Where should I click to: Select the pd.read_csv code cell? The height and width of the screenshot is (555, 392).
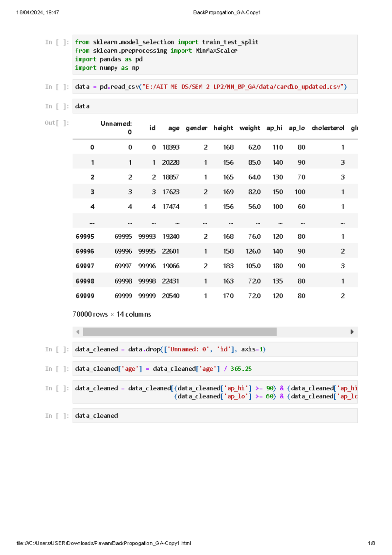point(215,87)
